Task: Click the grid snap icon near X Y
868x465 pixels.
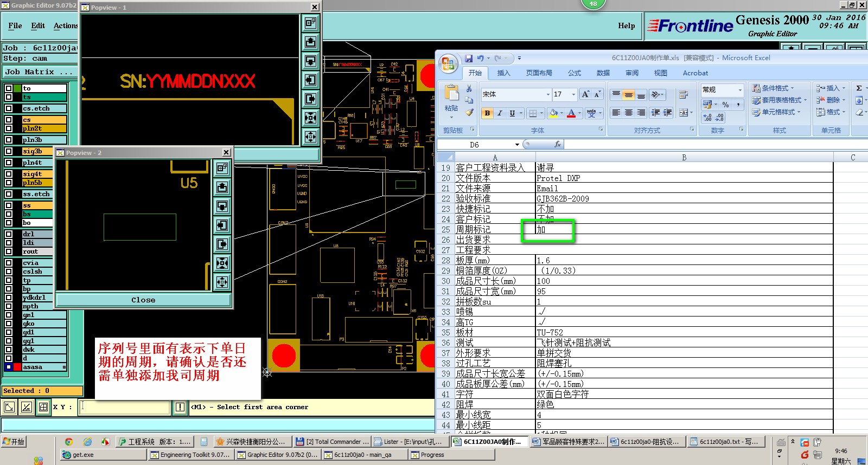Action: (x=43, y=407)
